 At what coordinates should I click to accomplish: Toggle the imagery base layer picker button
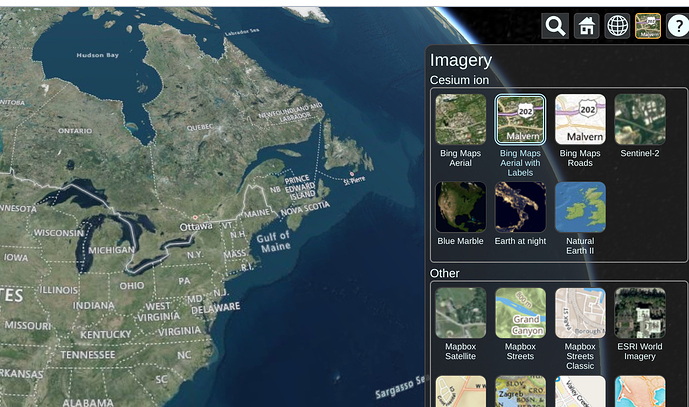point(648,26)
